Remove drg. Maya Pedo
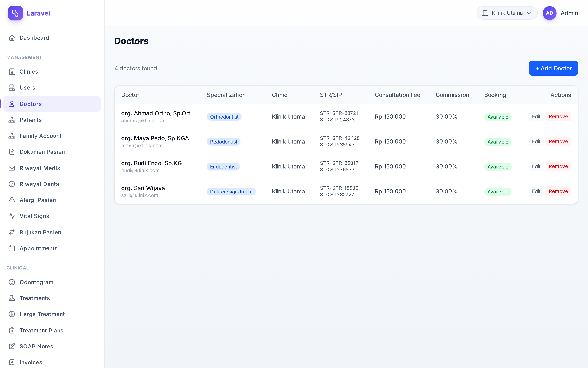 [558, 142]
